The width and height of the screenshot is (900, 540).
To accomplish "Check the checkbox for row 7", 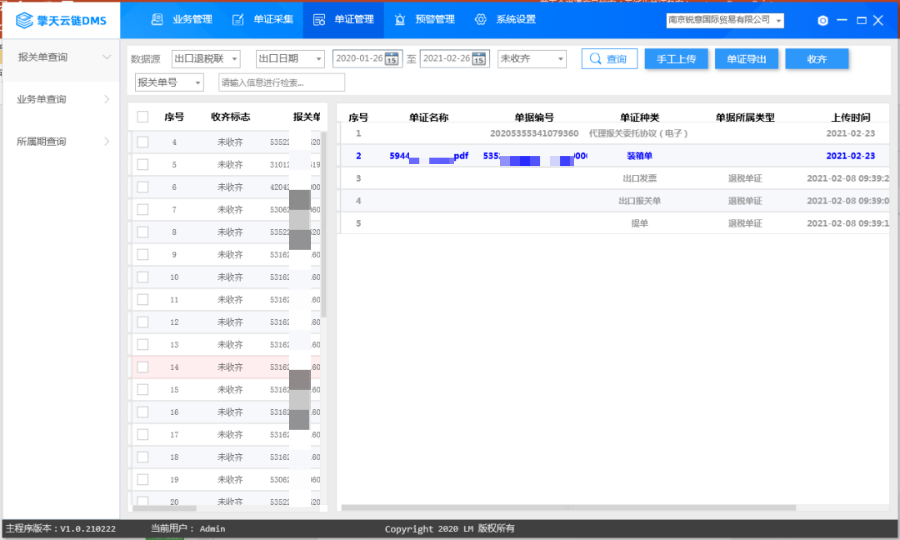I will (142, 209).
